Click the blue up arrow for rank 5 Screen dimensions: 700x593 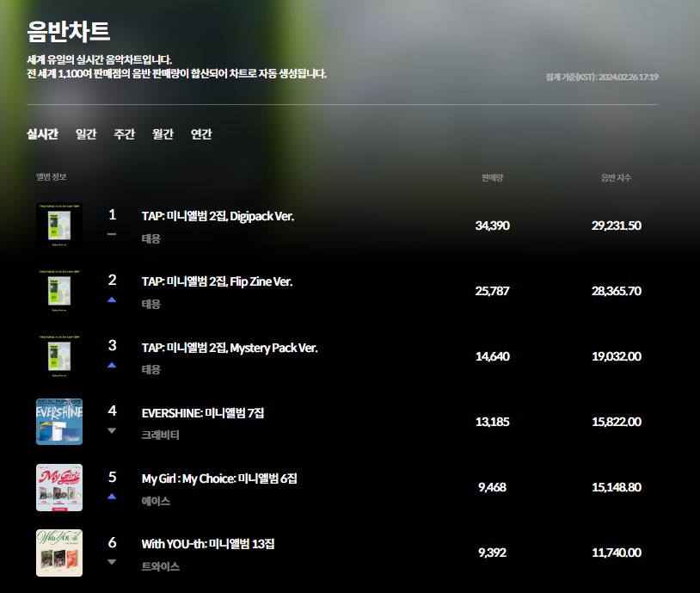click(112, 497)
